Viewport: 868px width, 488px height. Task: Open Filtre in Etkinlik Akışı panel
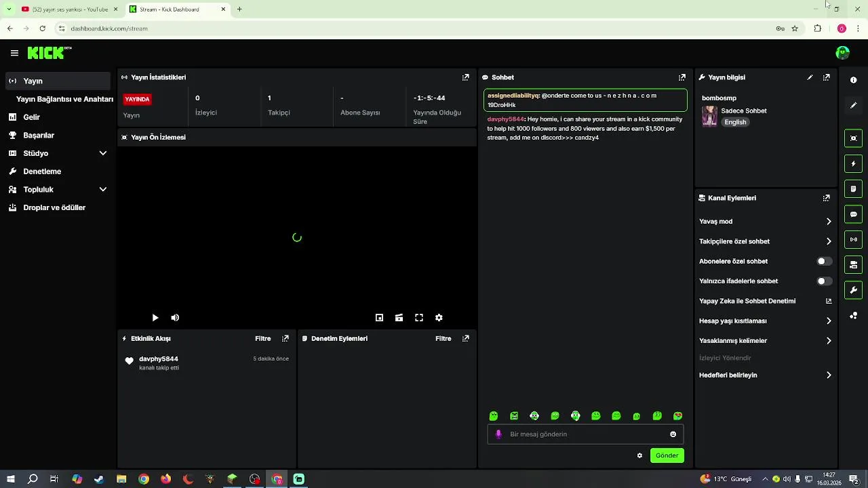pyautogui.click(x=262, y=338)
